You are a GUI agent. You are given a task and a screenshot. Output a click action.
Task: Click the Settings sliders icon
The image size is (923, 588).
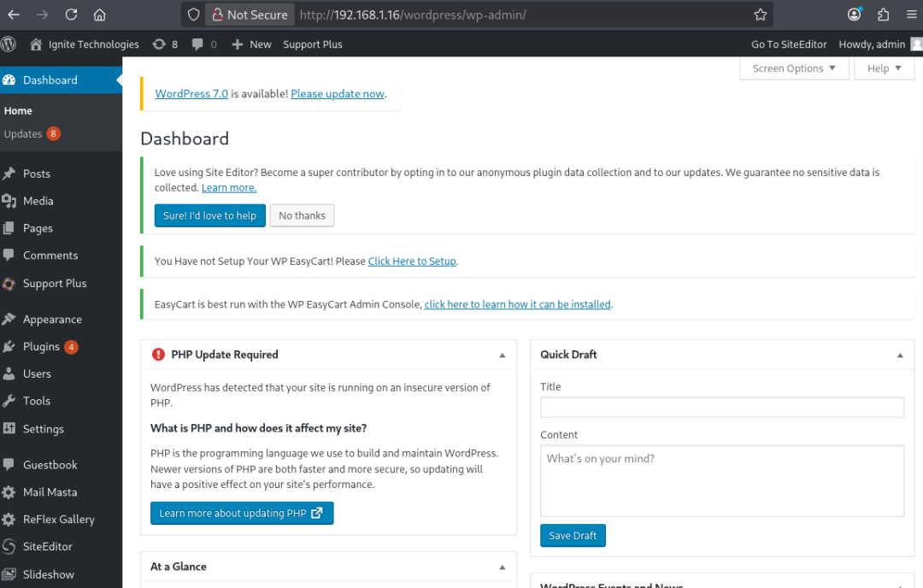(9, 428)
